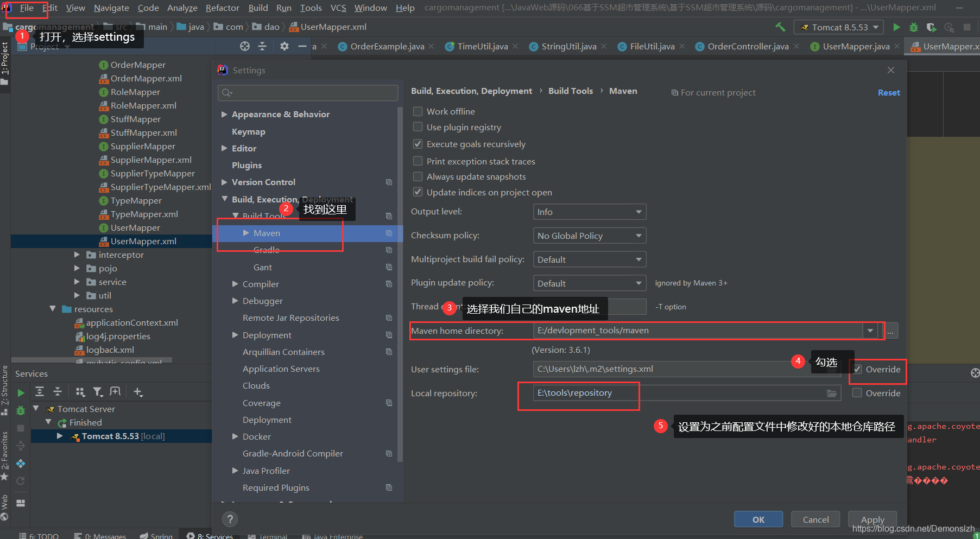
Task: Hide the Project panel with minus icon
Action: tap(302, 46)
